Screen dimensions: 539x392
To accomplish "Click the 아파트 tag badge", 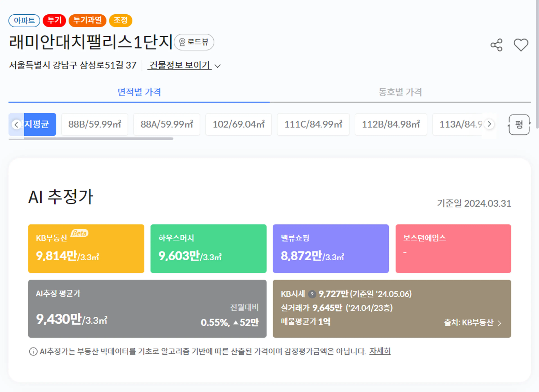I will click(24, 20).
